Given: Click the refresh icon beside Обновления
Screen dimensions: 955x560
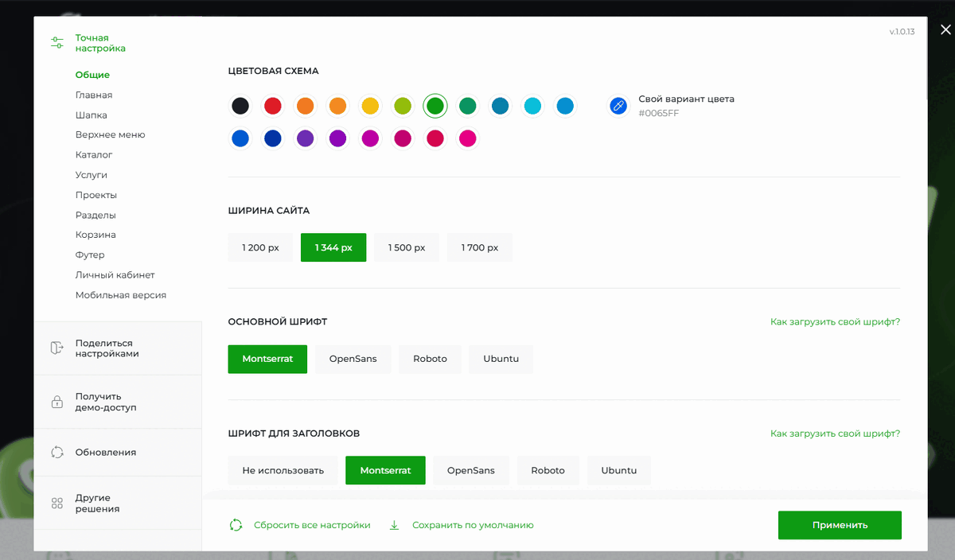Looking at the screenshot, I should pos(57,452).
